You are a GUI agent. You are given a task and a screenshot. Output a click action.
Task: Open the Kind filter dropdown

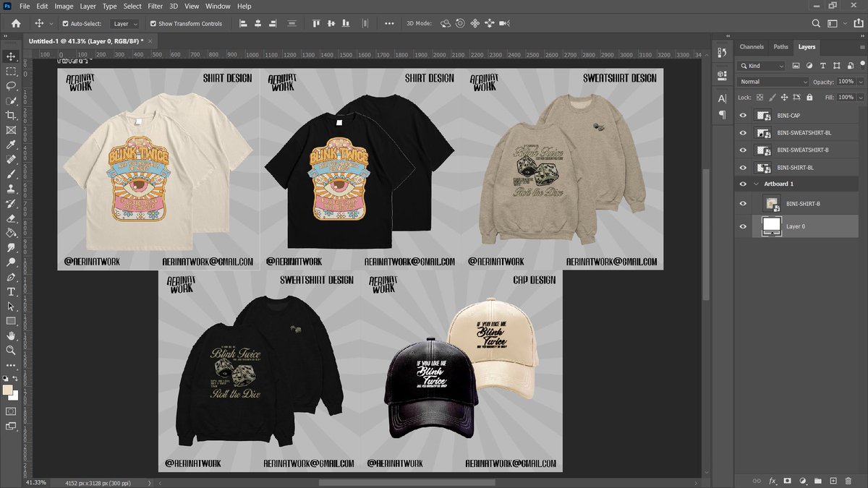click(x=762, y=66)
